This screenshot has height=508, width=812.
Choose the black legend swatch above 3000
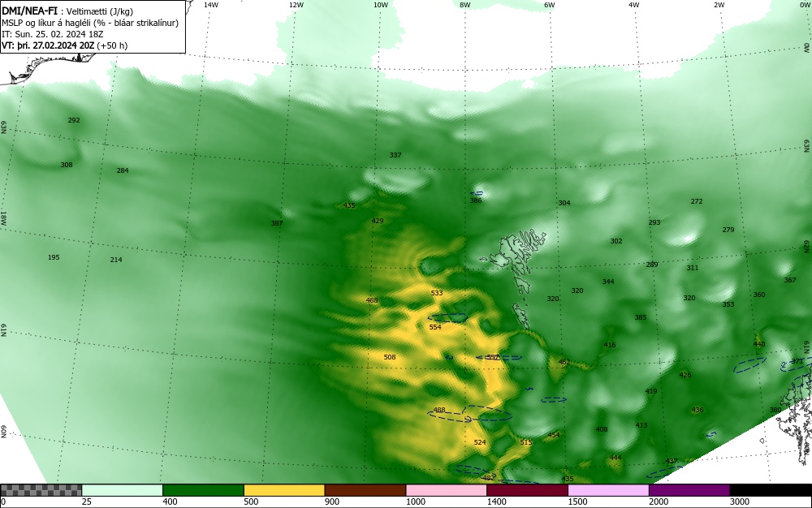(x=771, y=490)
